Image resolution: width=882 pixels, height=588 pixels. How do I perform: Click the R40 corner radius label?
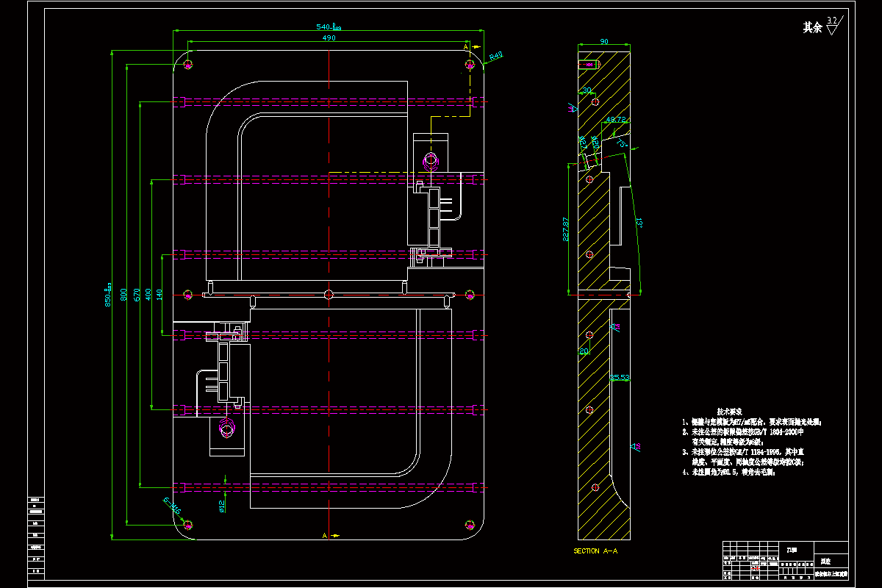(496, 55)
